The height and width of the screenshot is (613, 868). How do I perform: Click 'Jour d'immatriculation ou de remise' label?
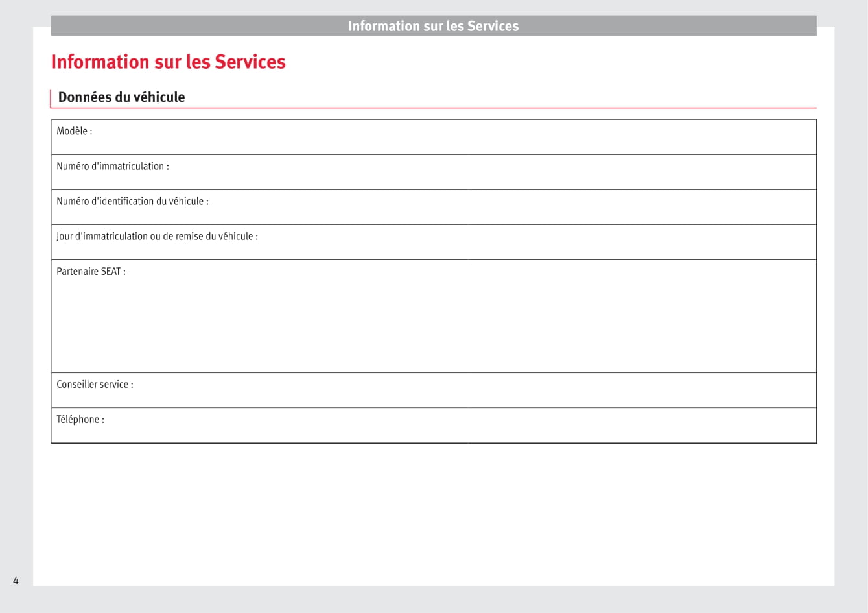click(x=157, y=236)
